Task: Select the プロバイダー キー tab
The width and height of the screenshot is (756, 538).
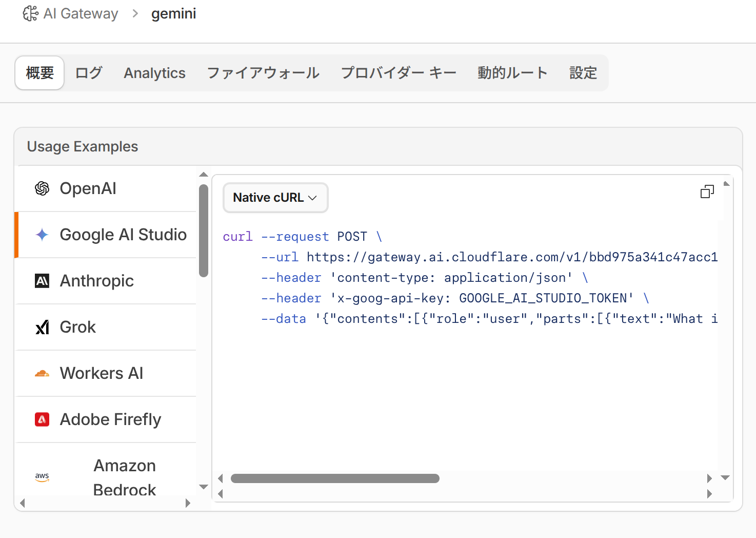Action: (x=399, y=73)
